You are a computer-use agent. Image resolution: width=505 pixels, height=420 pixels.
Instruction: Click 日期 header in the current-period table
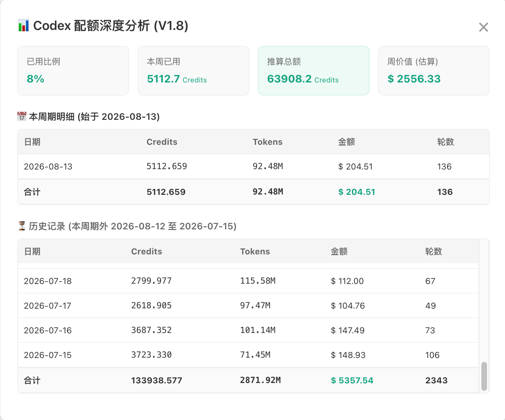point(32,142)
